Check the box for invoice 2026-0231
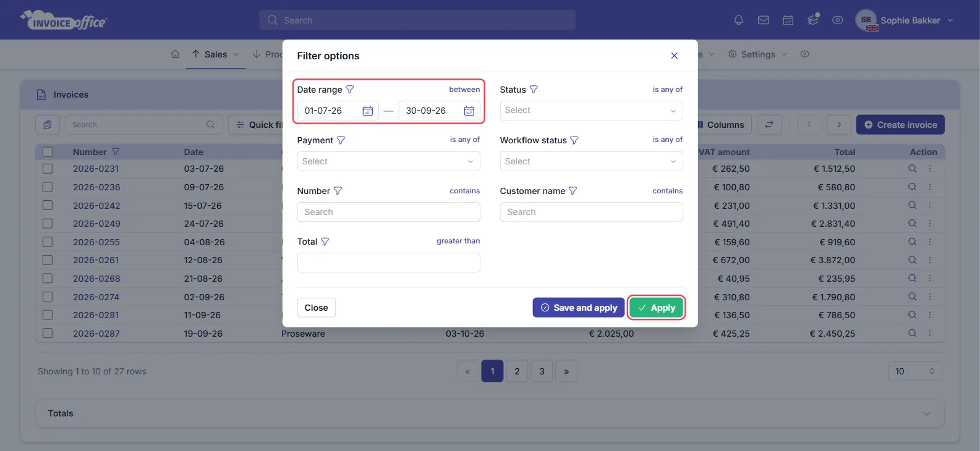This screenshot has height=451, width=980. (48, 169)
